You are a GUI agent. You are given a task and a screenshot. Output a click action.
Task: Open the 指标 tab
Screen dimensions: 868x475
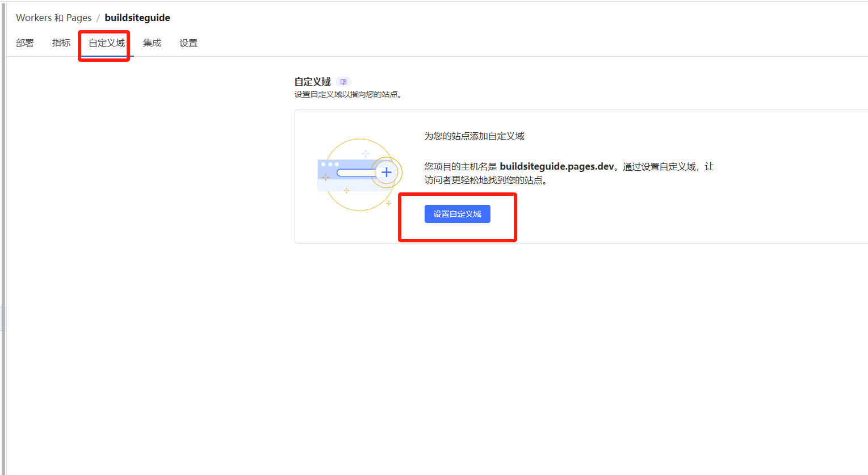61,43
